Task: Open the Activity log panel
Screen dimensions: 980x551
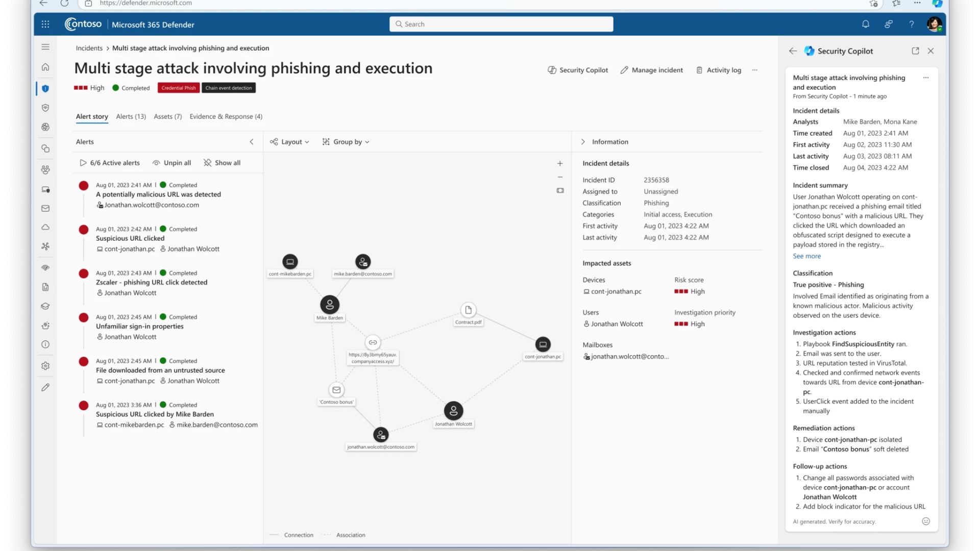Action: pyautogui.click(x=719, y=69)
